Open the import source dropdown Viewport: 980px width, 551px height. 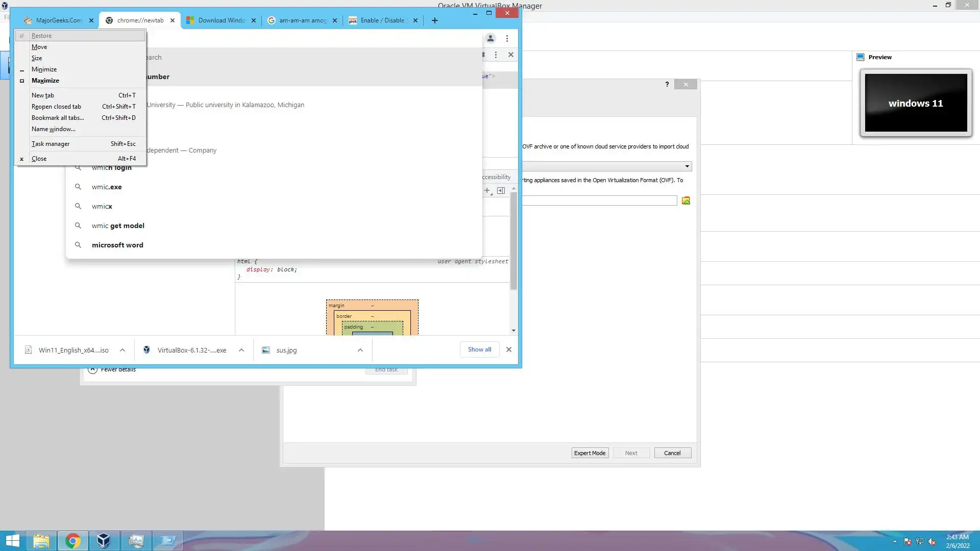pos(687,166)
